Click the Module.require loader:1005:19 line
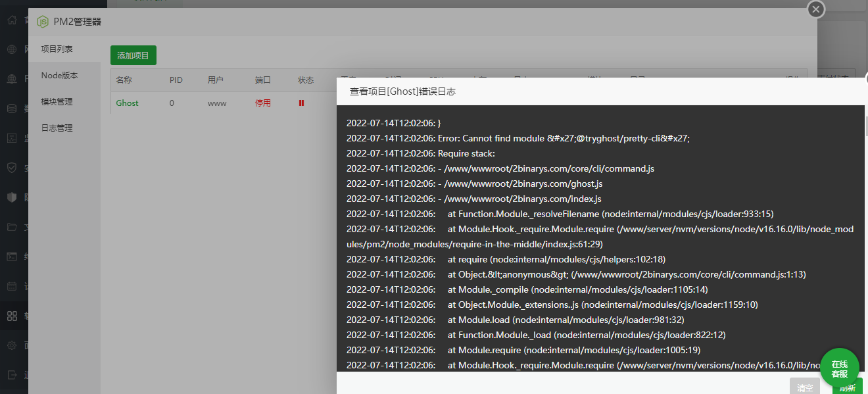 [523, 350]
